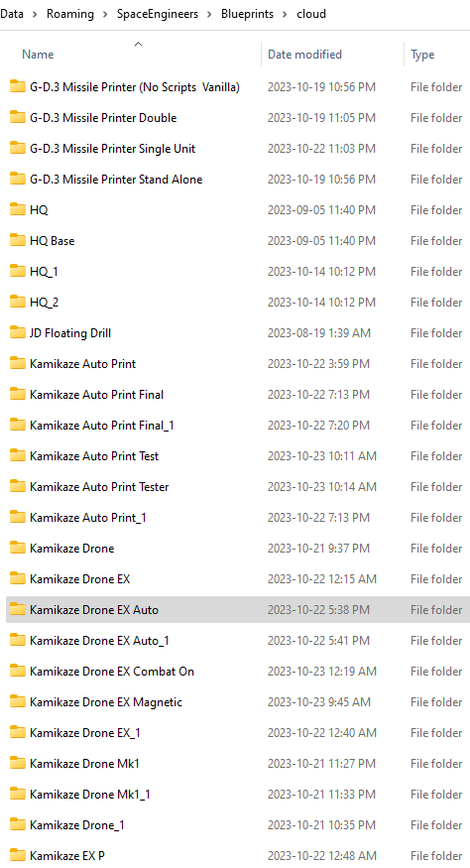Image resolution: width=470 pixels, height=868 pixels.
Task: Select Kamikaze Drone EX_1 folder
Action: 84,732
